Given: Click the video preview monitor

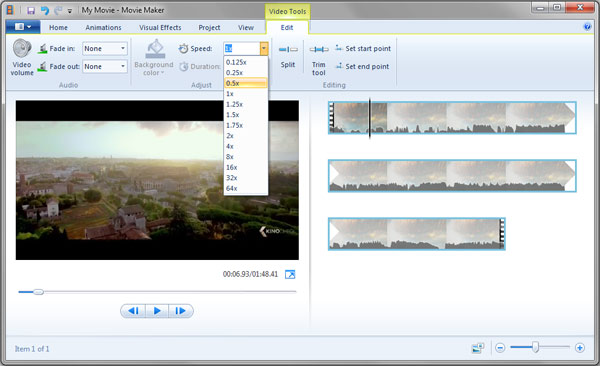Looking at the screenshot, I should point(157,180).
